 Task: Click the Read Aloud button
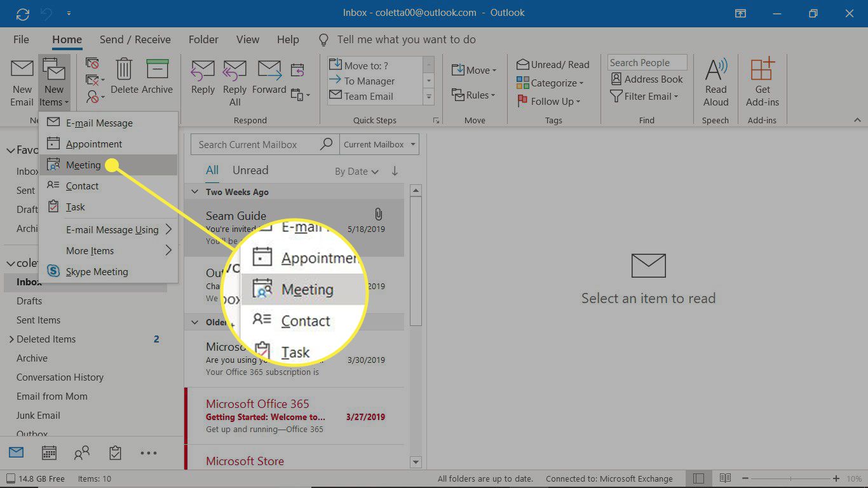(715, 83)
